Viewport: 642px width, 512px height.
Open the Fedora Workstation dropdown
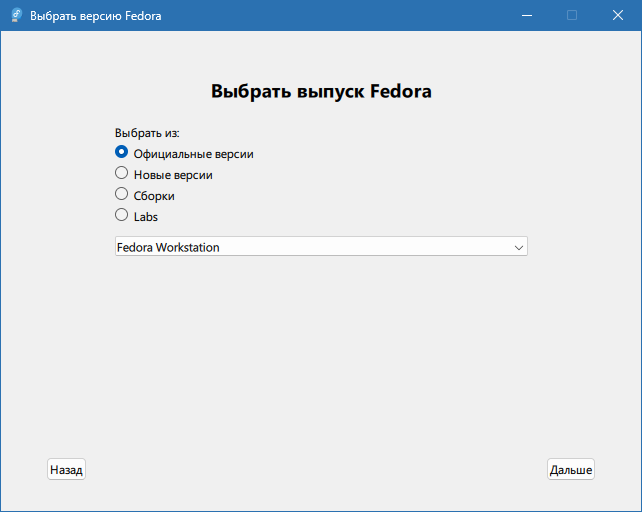point(321,247)
